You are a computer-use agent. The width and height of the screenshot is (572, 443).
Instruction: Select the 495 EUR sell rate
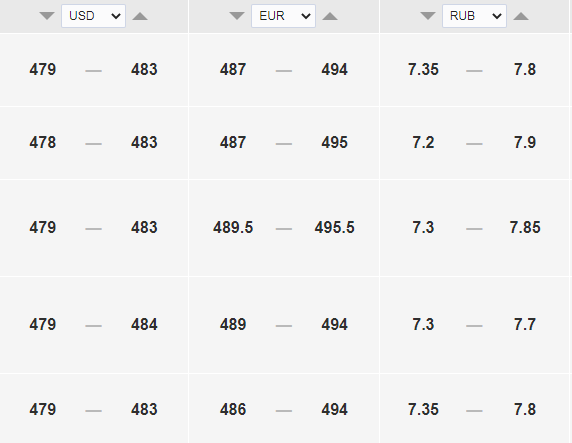(335, 142)
